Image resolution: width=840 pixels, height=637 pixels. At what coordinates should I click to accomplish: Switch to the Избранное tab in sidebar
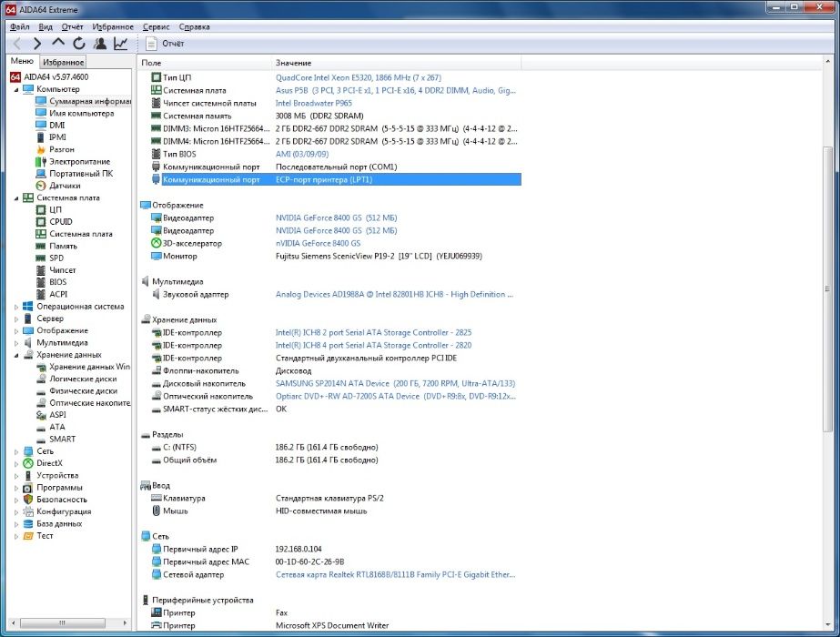click(x=63, y=62)
